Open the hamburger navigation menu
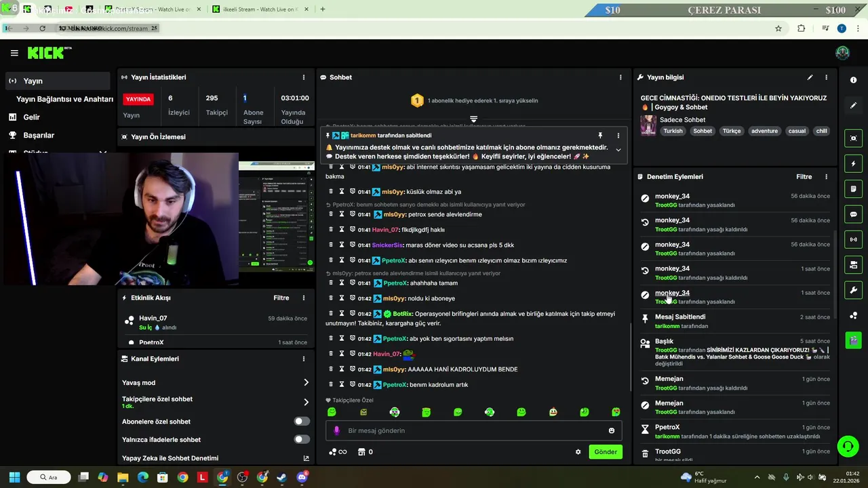This screenshot has width=868, height=488. click(14, 53)
